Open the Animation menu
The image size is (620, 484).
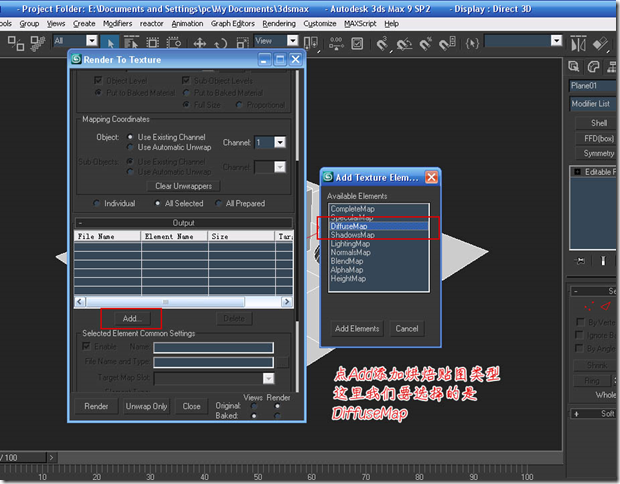coord(187,24)
